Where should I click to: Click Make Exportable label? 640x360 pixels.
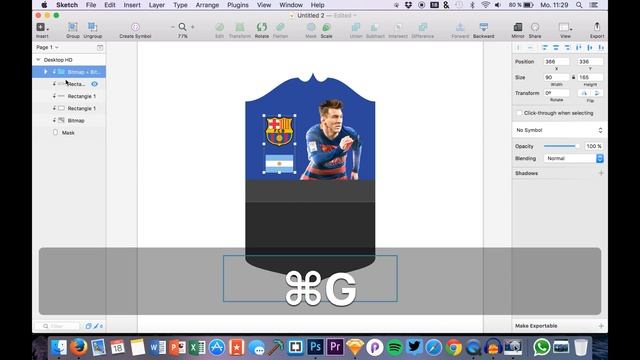click(536, 326)
